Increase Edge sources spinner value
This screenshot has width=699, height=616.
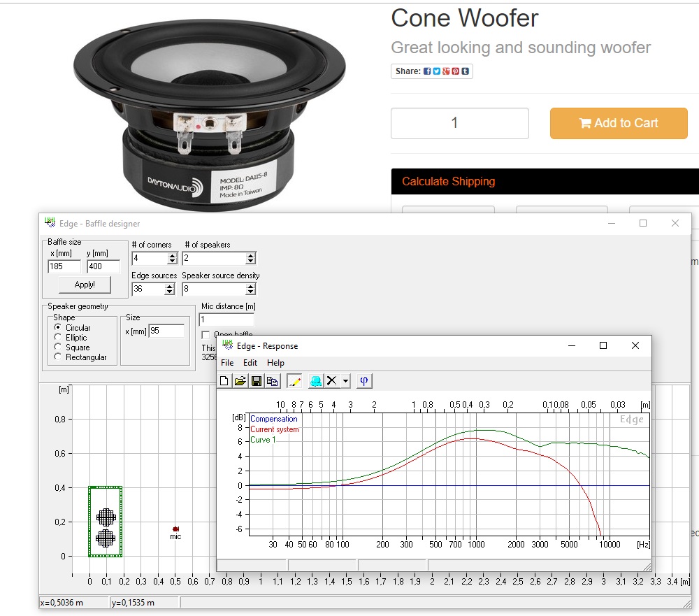[169, 287]
